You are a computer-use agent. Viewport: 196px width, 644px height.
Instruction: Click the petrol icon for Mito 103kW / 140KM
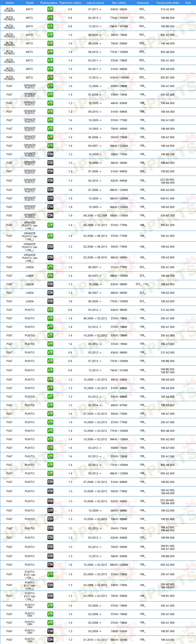click(x=50, y=78)
